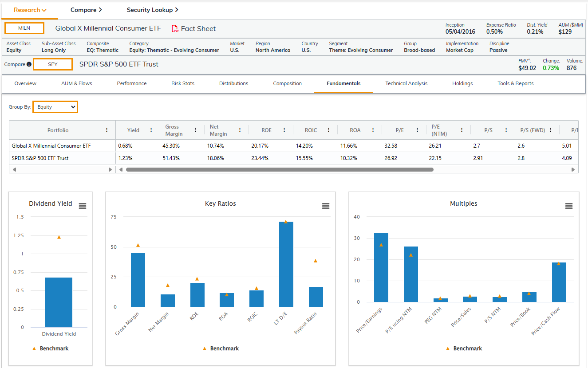588x368 pixels.
Task: Sort by Yield column header
Action: coord(133,130)
